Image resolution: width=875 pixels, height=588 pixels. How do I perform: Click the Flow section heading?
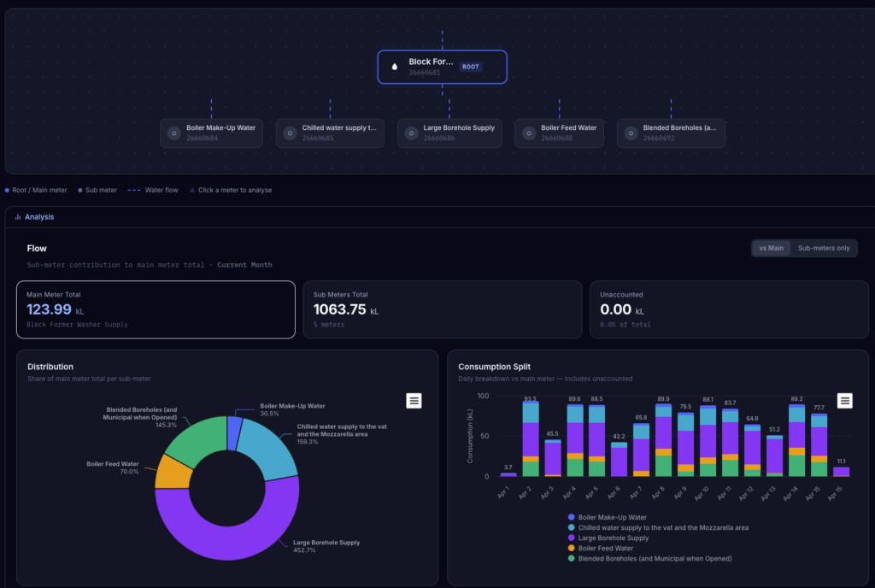pyautogui.click(x=37, y=248)
